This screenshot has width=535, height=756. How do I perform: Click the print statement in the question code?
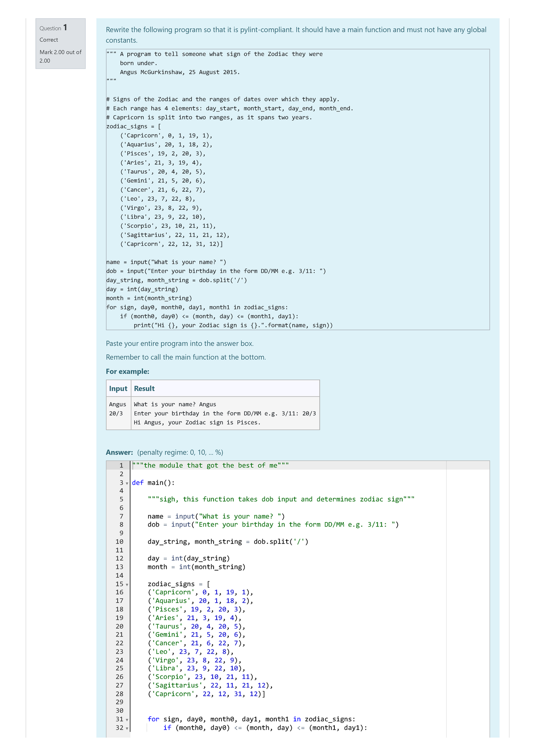[233, 325]
